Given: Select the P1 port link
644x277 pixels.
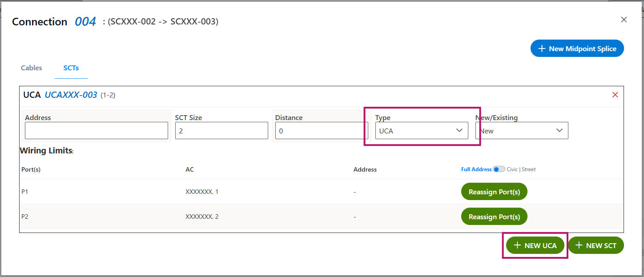Looking at the screenshot, I should click(24, 192).
